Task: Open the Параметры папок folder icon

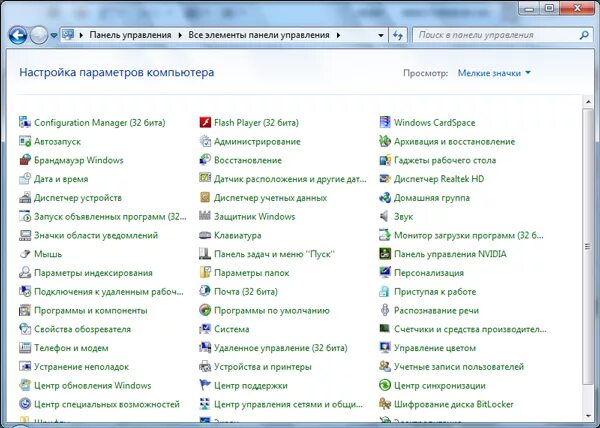Action: pyautogui.click(x=205, y=272)
